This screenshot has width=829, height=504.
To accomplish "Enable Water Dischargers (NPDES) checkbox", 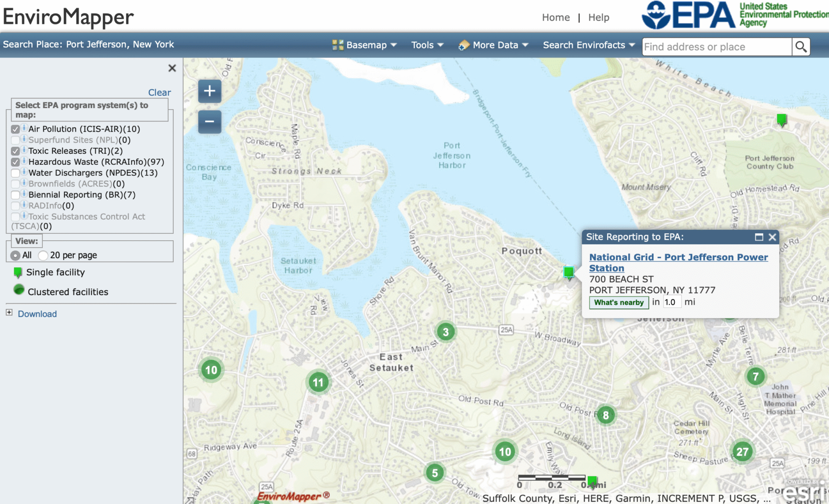I will pos(16,173).
